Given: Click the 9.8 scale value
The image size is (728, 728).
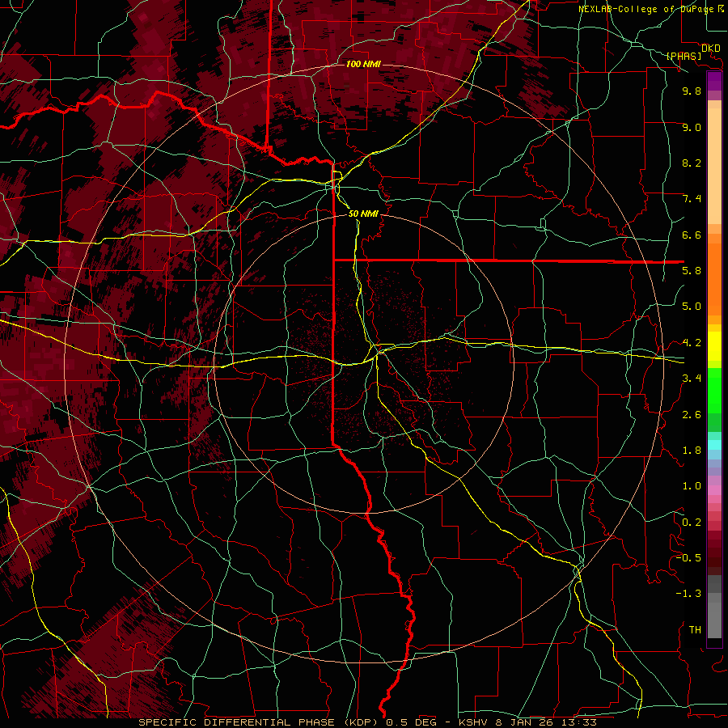Looking at the screenshot, I should [691, 91].
